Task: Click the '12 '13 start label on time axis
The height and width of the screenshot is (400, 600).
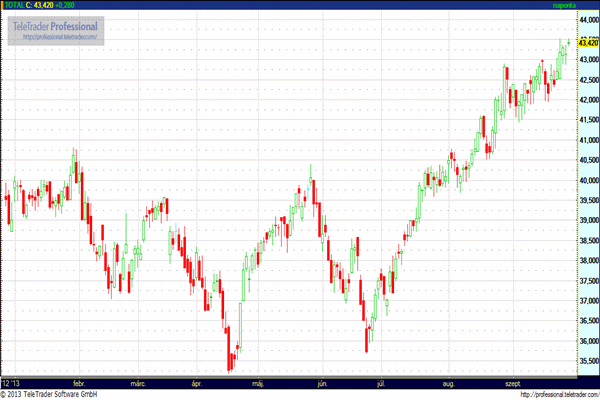Action: point(12,382)
